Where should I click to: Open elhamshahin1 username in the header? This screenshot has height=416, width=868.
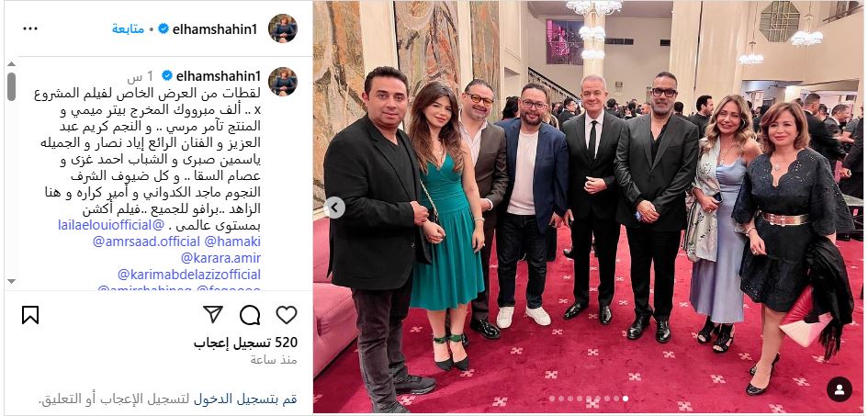tap(215, 28)
